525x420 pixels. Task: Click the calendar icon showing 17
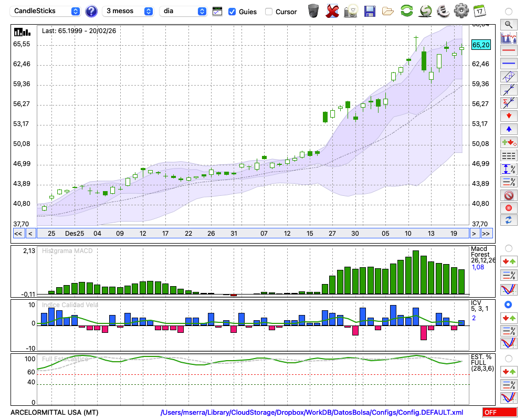(x=479, y=11)
